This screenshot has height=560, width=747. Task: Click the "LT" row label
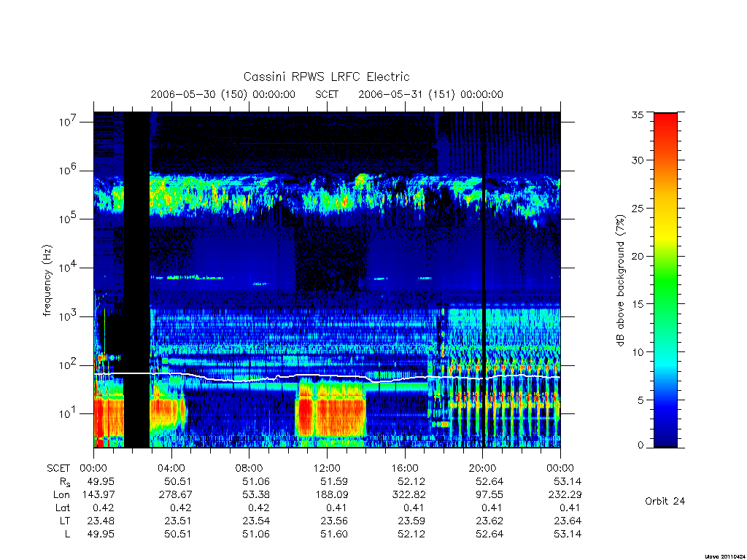point(65,521)
